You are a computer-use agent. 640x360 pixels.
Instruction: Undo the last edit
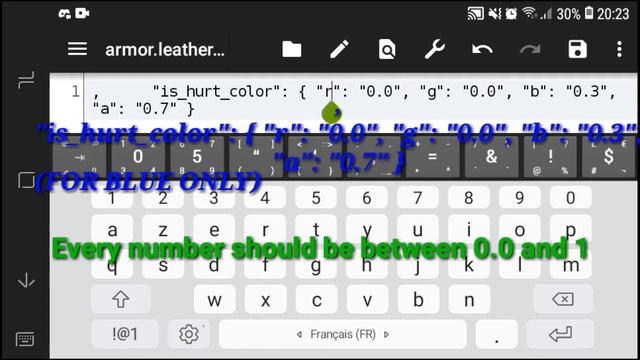(x=482, y=50)
